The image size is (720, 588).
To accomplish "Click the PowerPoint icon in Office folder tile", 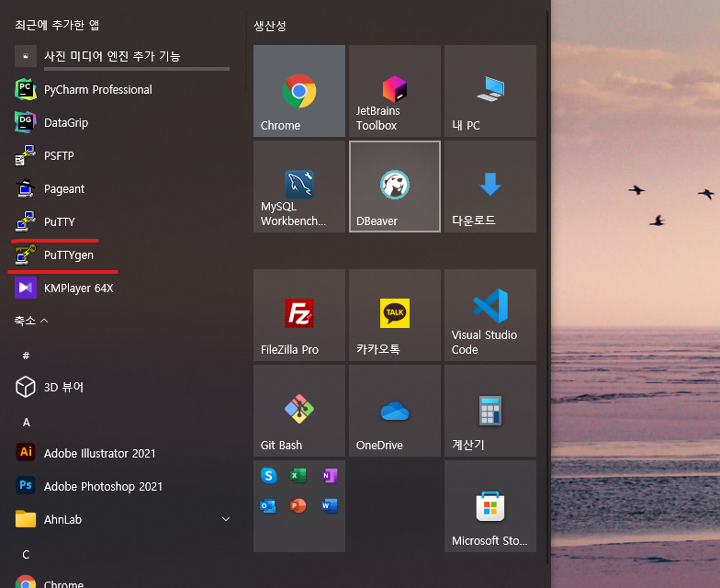I will pyautogui.click(x=298, y=505).
